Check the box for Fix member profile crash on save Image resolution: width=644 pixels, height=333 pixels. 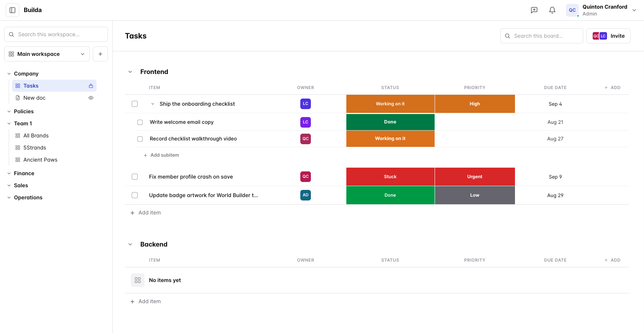pyautogui.click(x=135, y=177)
